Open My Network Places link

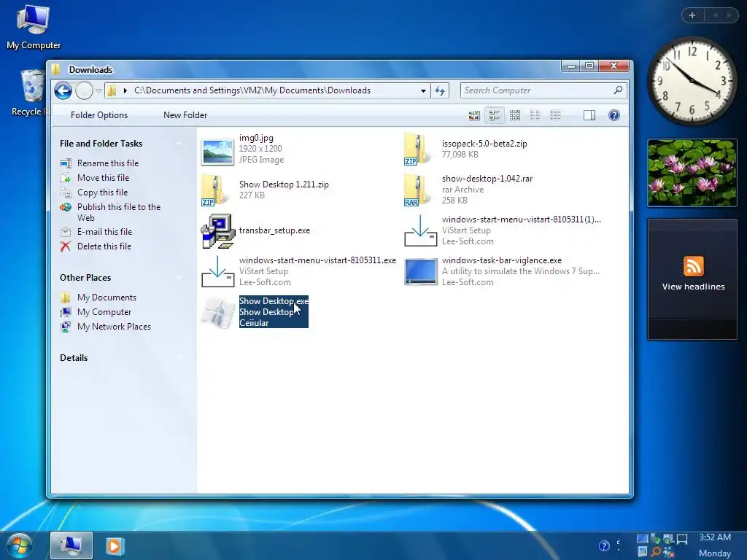tap(105, 327)
